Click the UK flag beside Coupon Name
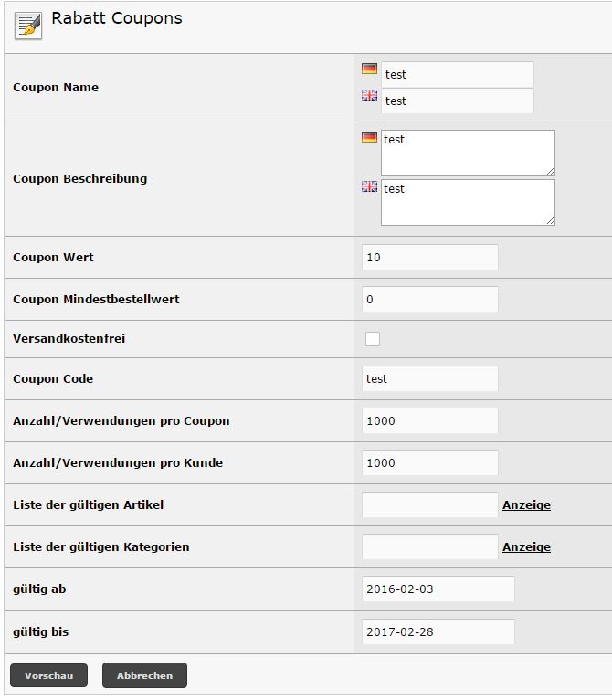The image size is (612, 700). point(369,95)
